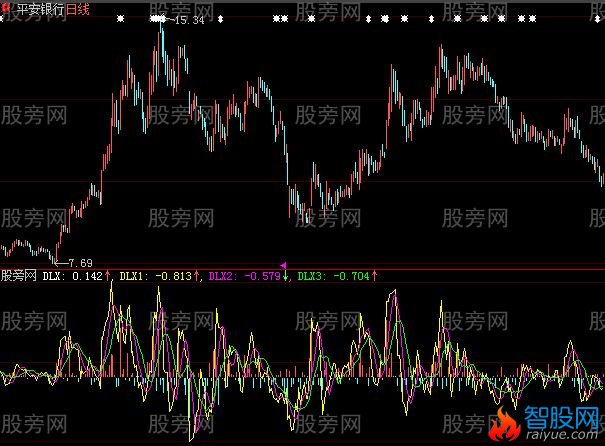
Task: Click the red up arrow after DLX value
Action: (x=107, y=276)
